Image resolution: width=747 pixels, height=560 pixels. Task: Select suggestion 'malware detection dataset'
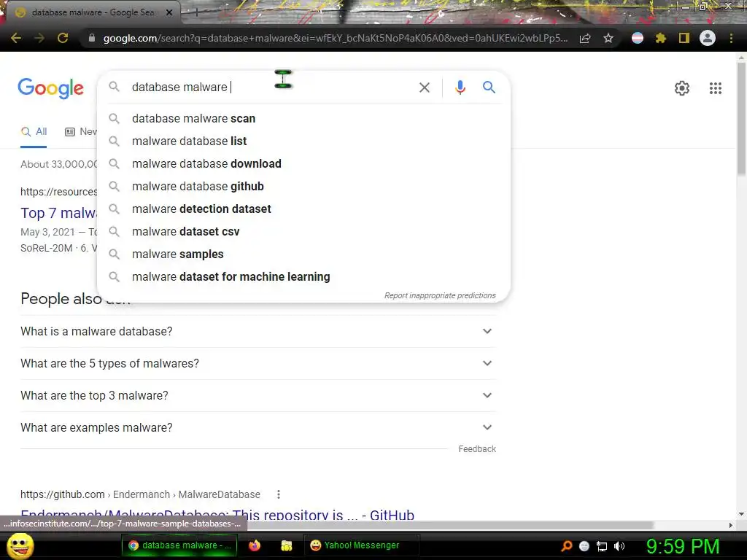(303, 209)
